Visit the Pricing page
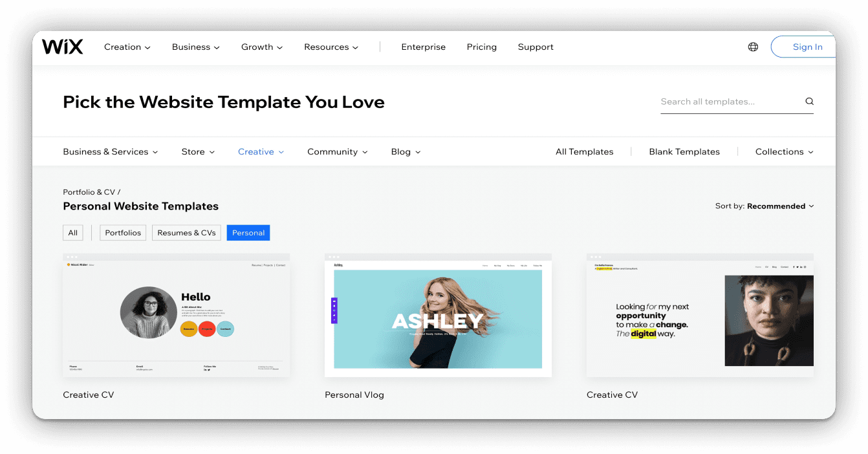 click(x=481, y=47)
